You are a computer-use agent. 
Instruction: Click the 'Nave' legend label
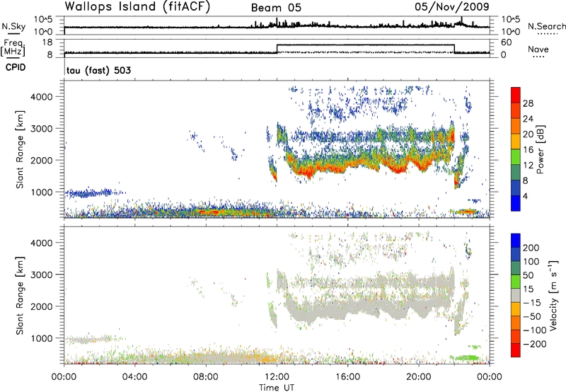pyautogui.click(x=538, y=49)
